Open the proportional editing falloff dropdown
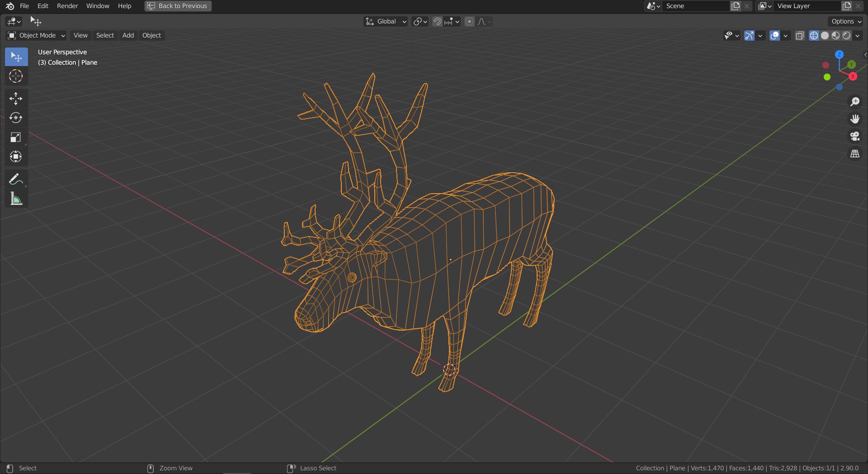The height and width of the screenshot is (474, 868). [x=484, y=21]
